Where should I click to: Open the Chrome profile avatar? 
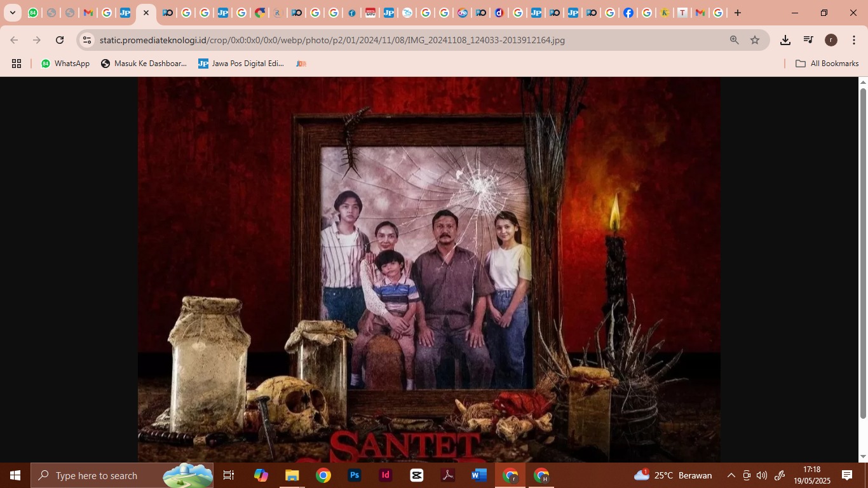[x=831, y=40]
